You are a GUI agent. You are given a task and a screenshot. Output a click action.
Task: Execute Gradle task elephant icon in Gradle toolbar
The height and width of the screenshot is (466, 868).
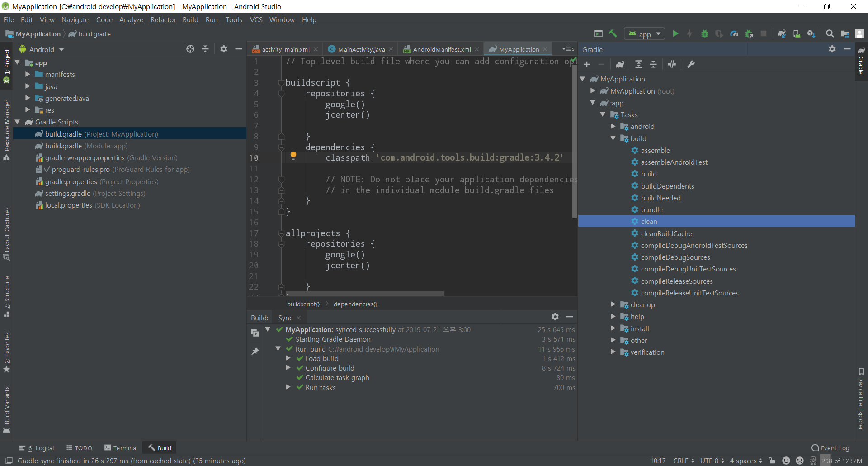click(x=620, y=64)
